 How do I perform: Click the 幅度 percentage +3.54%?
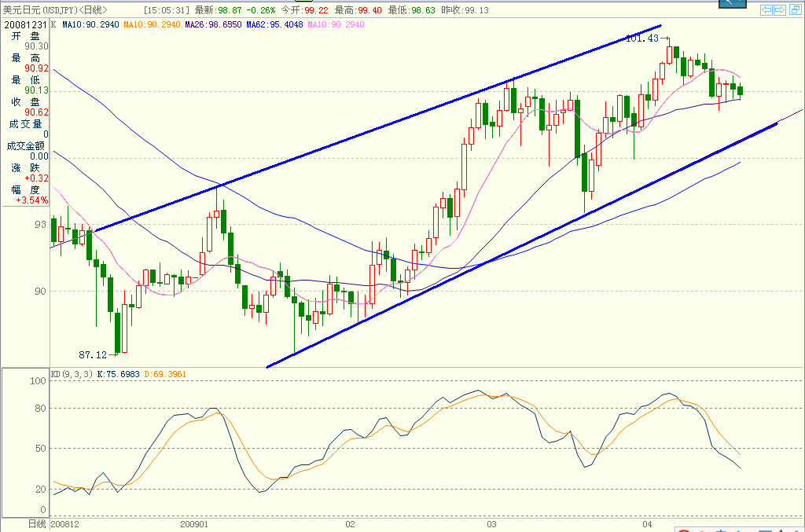pos(31,200)
